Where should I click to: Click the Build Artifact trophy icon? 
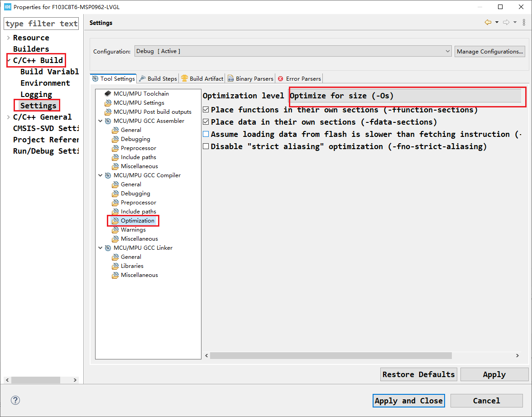point(184,78)
